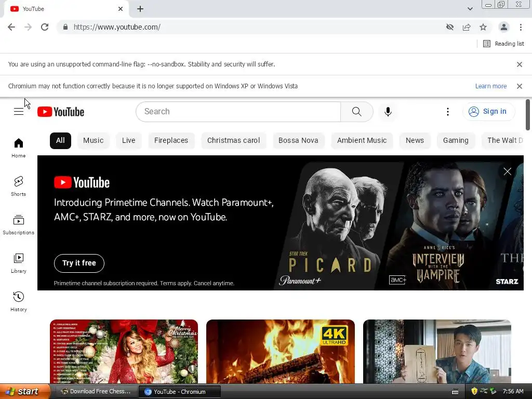Dismiss the Windows XP unsupported warning
The height and width of the screenshot is (399, 532).
point(520,86)
